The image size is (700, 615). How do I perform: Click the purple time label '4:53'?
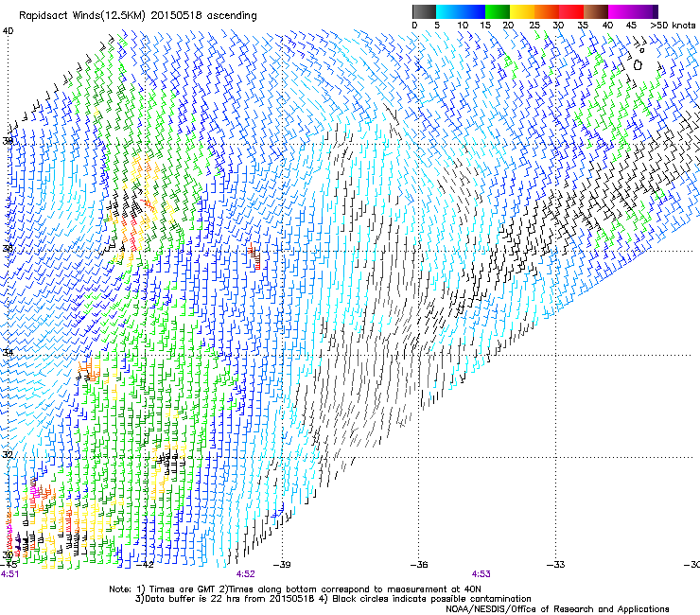pyautogui.click(x=481, y=574)
